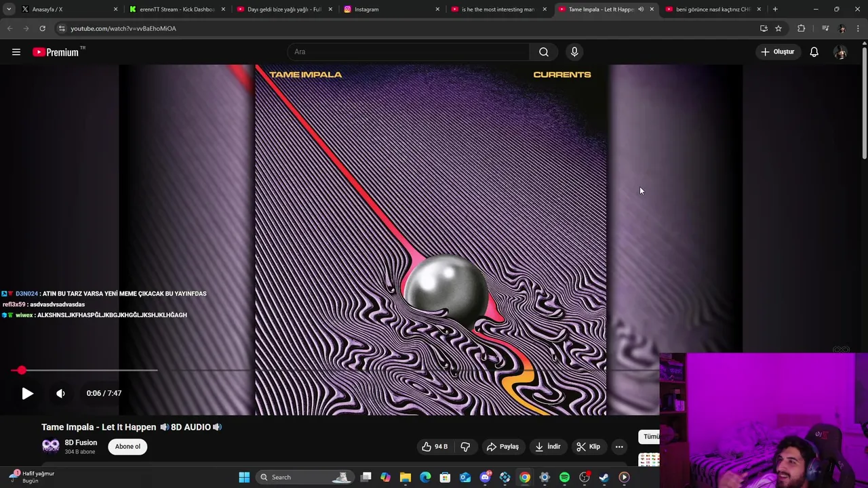868x488 pixels.
Task: Open the Chrome tab search dropdown
Action: (9, 9)
